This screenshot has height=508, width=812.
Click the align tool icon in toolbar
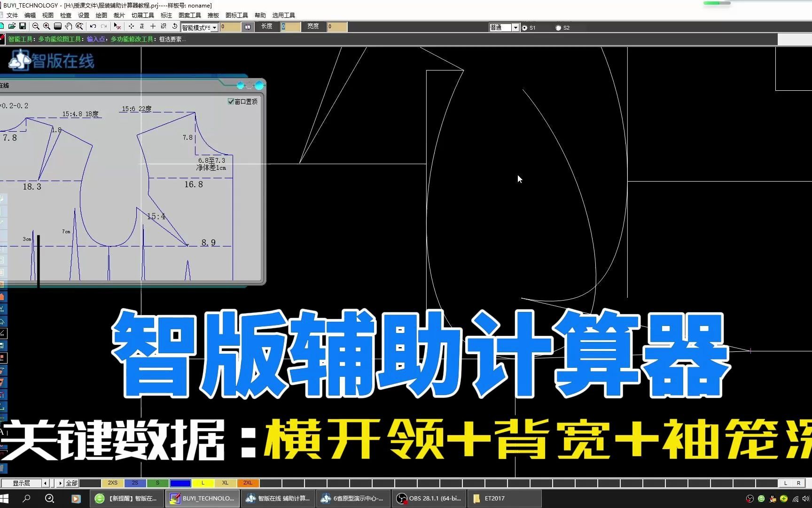142,26
